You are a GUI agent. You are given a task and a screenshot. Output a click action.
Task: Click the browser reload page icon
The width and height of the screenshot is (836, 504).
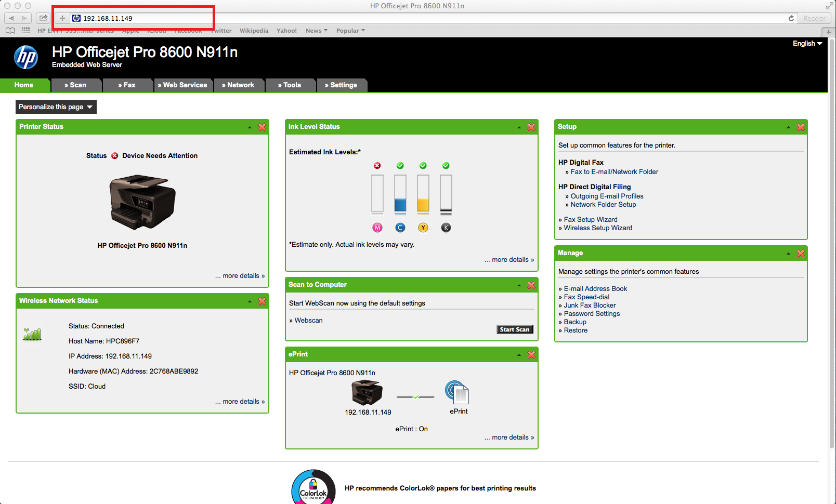pyautogui.click(x=791, y=18)
